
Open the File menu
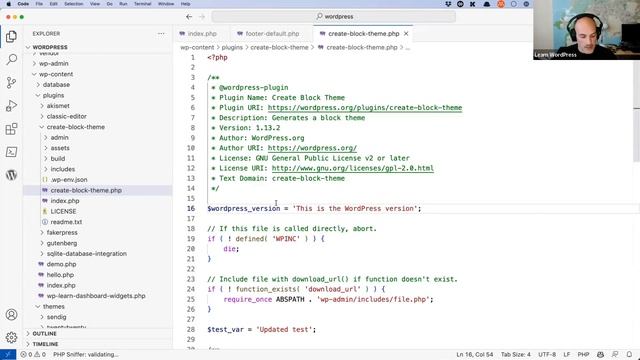[39, 4]
